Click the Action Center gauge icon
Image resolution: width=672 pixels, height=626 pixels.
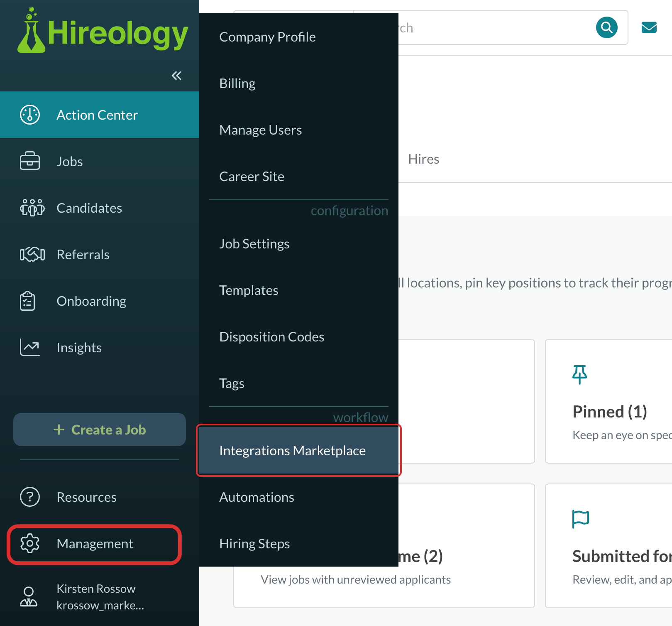30,115
